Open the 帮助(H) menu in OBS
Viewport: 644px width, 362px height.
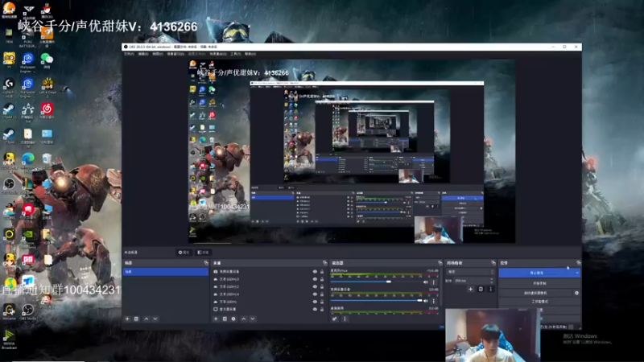pos(250,54)
